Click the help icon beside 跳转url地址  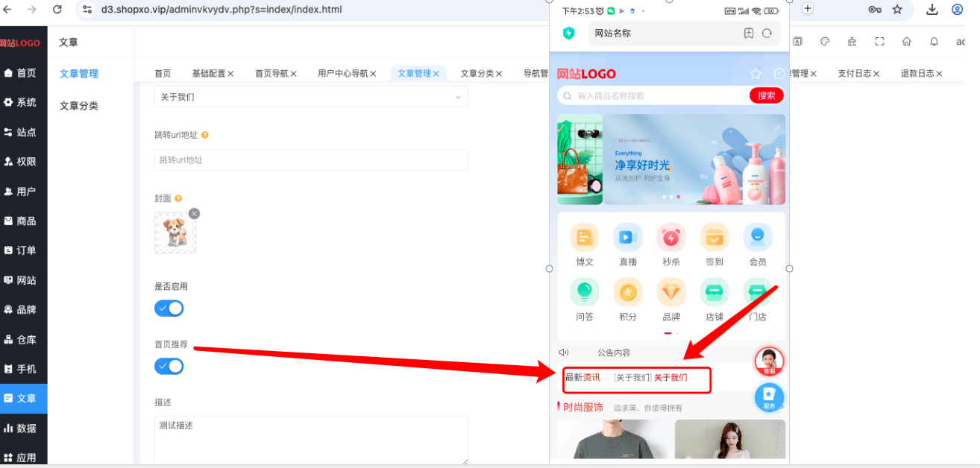pos(204,135)
